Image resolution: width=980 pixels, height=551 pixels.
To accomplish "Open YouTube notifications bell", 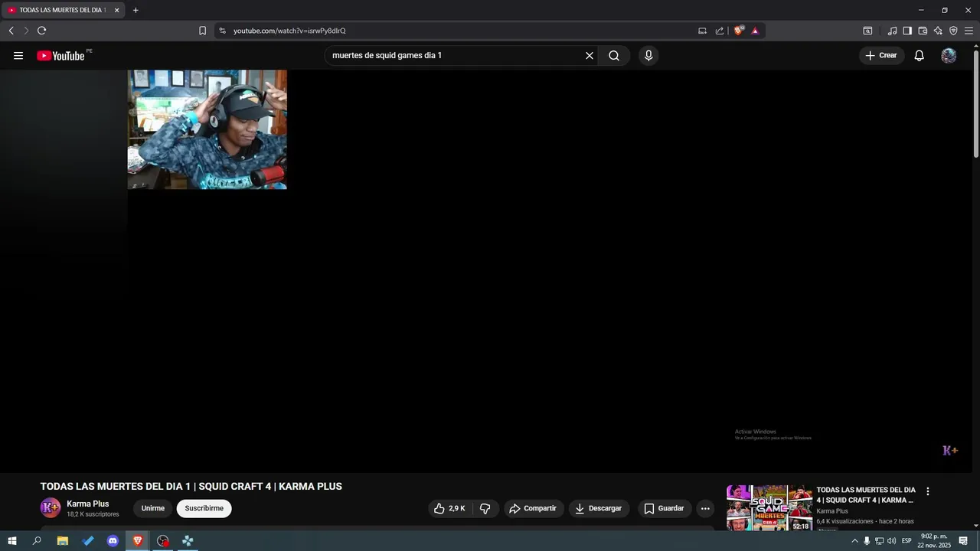I will tap(919, 56).
